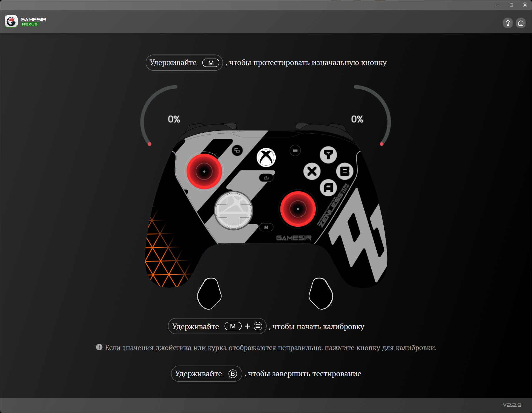Click the 'Удерживайте M +' calibration pill
Image resolution: width=532 pixels, height=413 pixels.
pyautogui.click(x=217, y=326)
